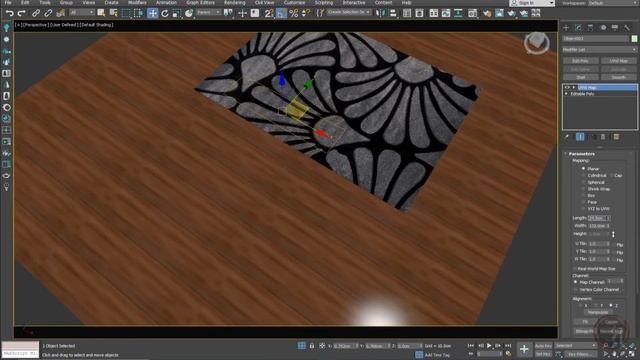The width and height of the screenshot is (640, 360).
Task: Toggle the 2.5D Snaps button
Action: click(269, 13)
